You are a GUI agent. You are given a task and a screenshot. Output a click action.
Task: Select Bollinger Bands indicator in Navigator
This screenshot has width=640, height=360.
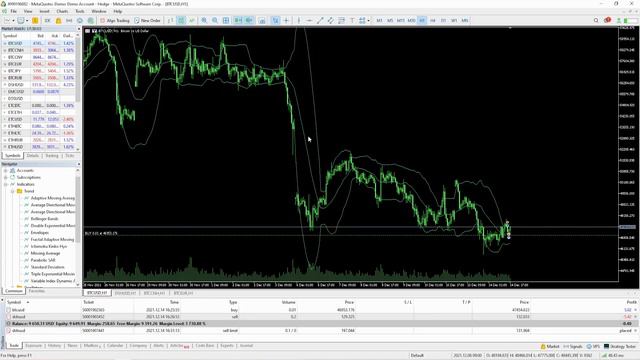click(x=44, y=219)
